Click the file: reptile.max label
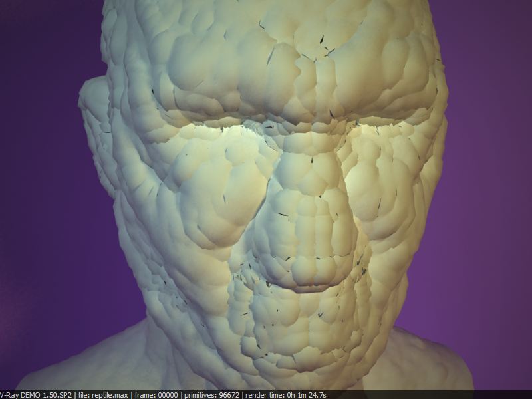This screenshot has width=532, height=399. pyautogui.click(x=104, y=394)
